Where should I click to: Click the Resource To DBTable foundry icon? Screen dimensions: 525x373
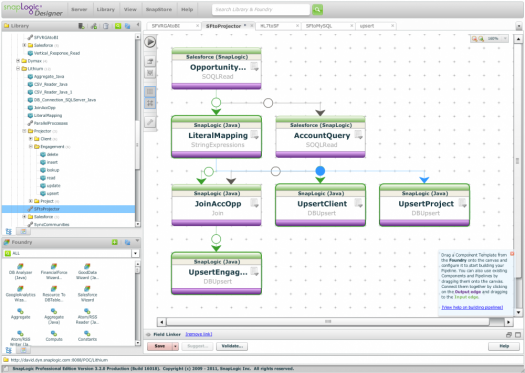pos(54,289)
